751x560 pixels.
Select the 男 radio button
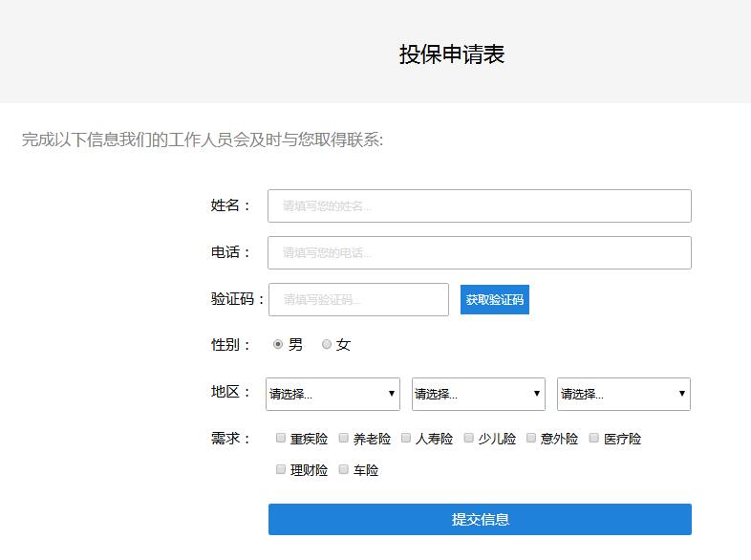(278, 344)
